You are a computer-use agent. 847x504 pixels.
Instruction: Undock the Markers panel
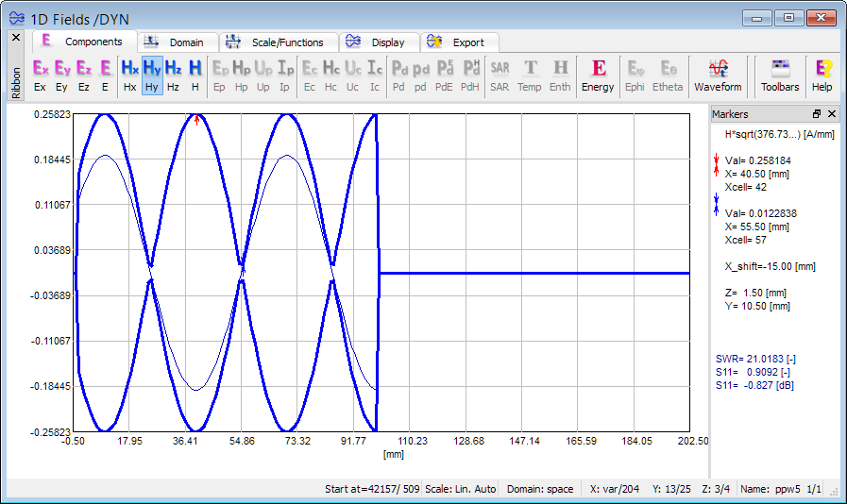817,113
